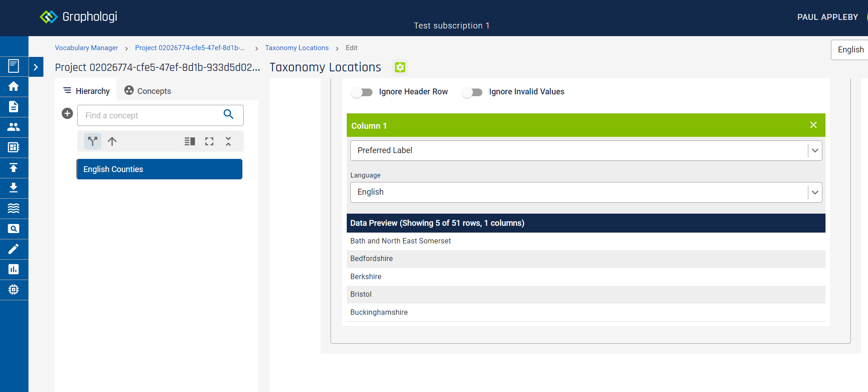Click the pencil edit icon in sidebar
This screenshot has height=392, width=868.
pos(14,249)
